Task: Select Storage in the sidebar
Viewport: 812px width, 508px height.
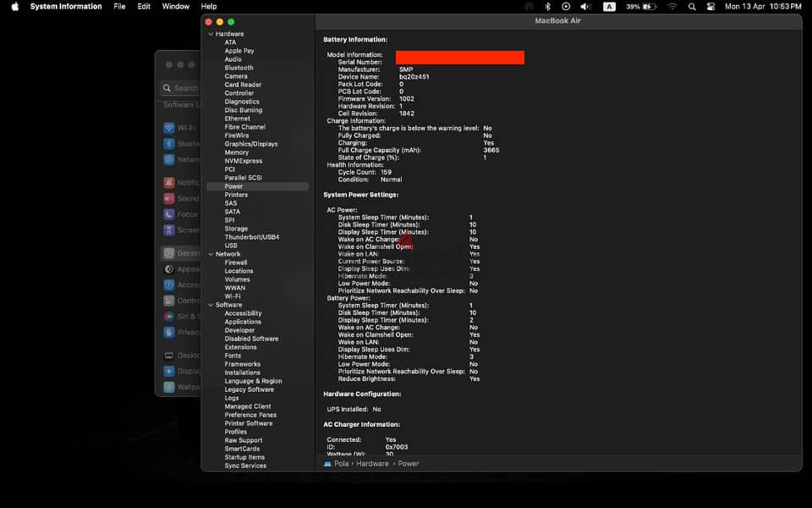Action: click(236, 229)
